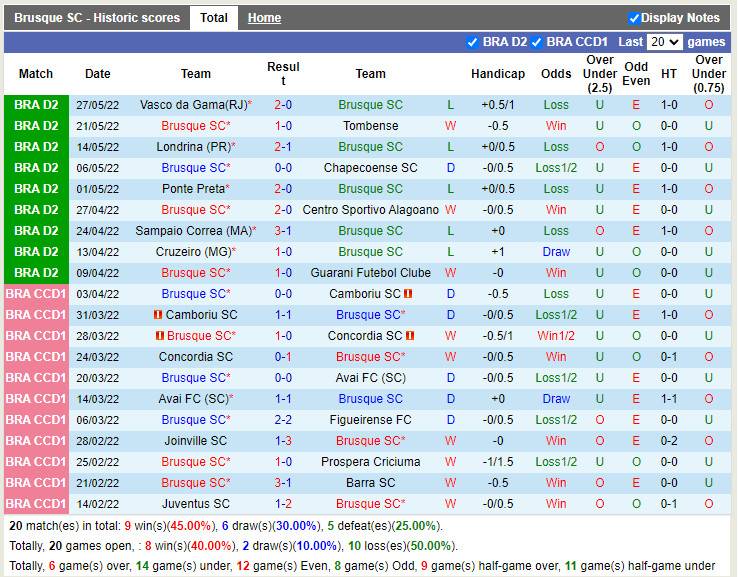
Task: Click the Centro Sportivo Alagoano team link
Action: [x=370, y=210]
